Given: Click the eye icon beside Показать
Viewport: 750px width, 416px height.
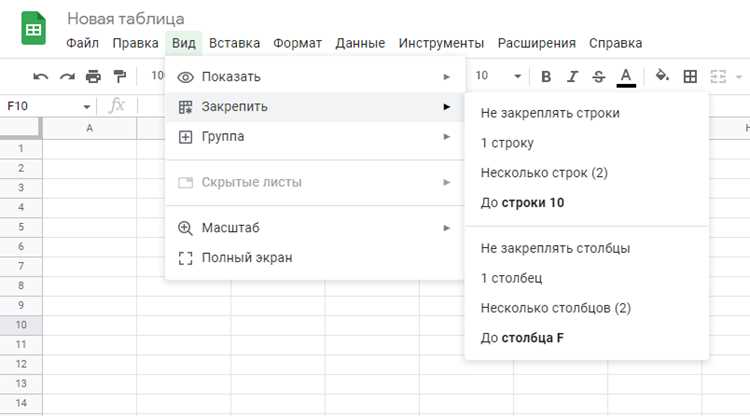Looking at the screenshot, I should point(185,77).
